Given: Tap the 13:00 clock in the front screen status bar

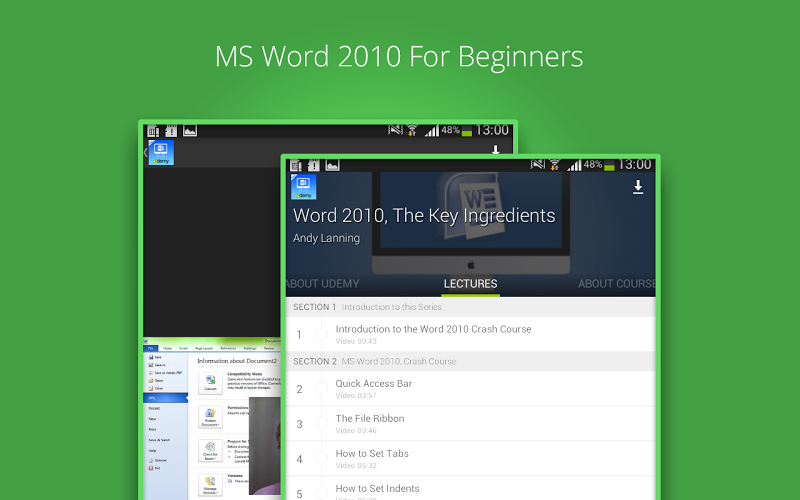Looking at the screenshot, I should tap(635, 164).
